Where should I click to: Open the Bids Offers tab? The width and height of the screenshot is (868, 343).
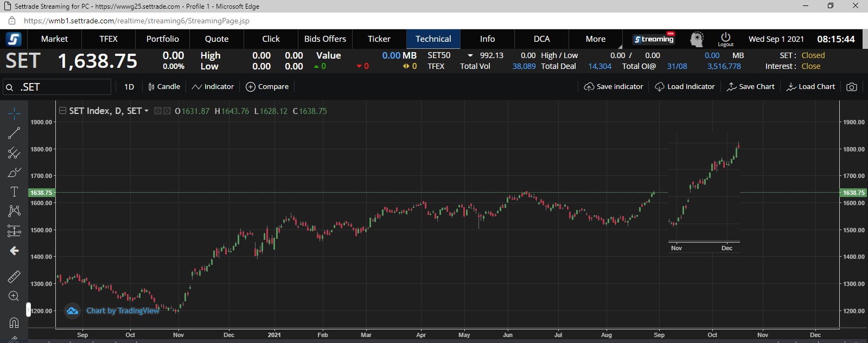pyautogui.click(x=325, y=39)
